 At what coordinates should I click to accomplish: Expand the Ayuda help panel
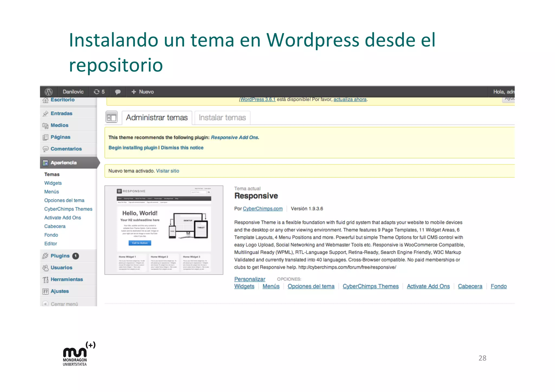coord(509,99)
